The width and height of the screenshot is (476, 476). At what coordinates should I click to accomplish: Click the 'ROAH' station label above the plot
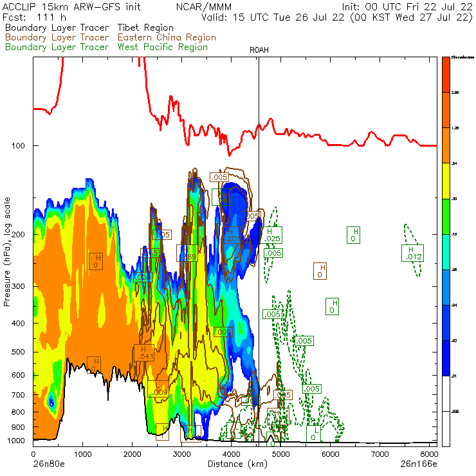point(259,50)
